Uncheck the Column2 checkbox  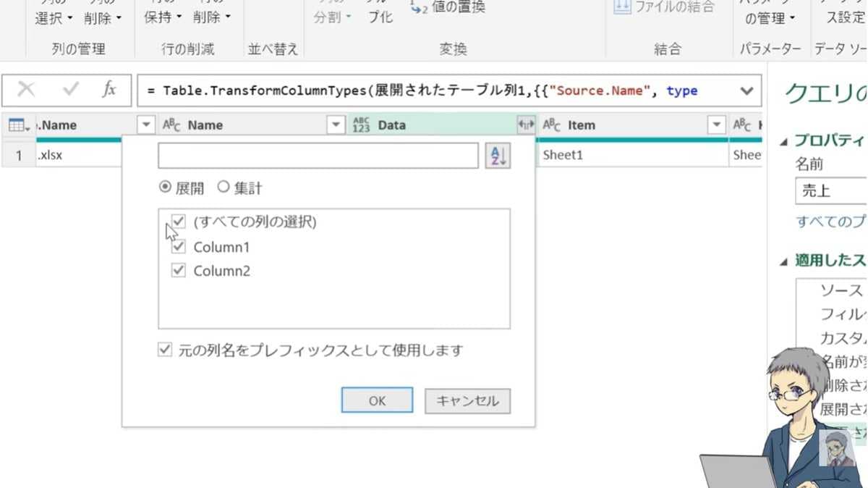[178, 271]
